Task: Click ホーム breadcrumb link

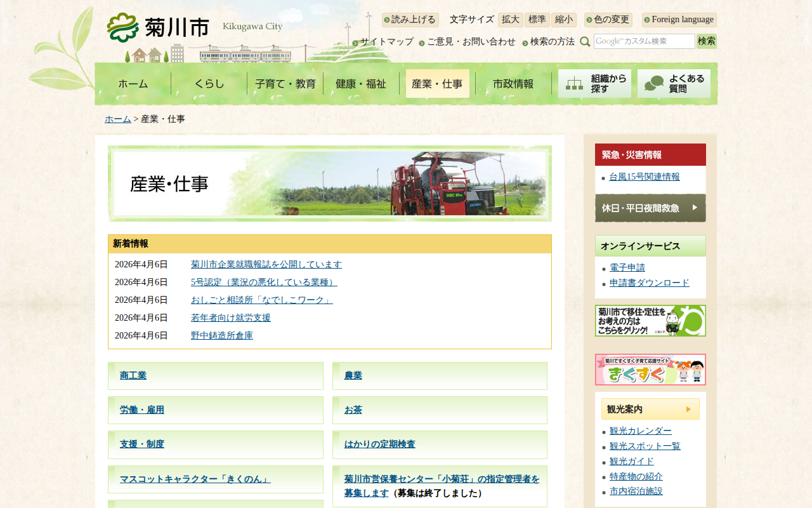Action: [x=118, y=119]
